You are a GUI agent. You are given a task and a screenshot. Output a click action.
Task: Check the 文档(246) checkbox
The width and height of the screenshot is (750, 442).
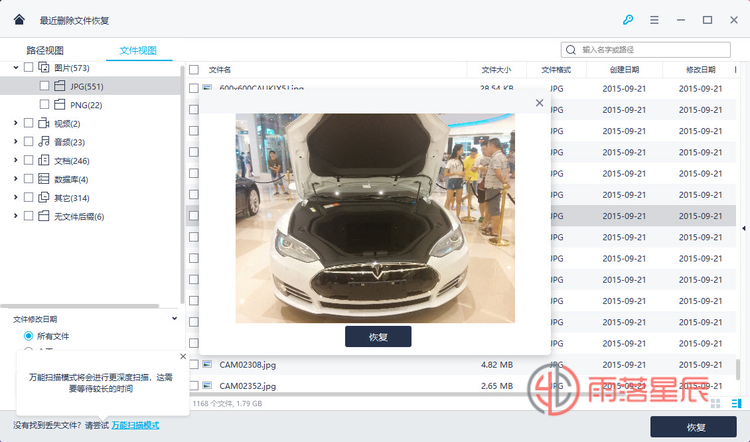pos(29,160)
